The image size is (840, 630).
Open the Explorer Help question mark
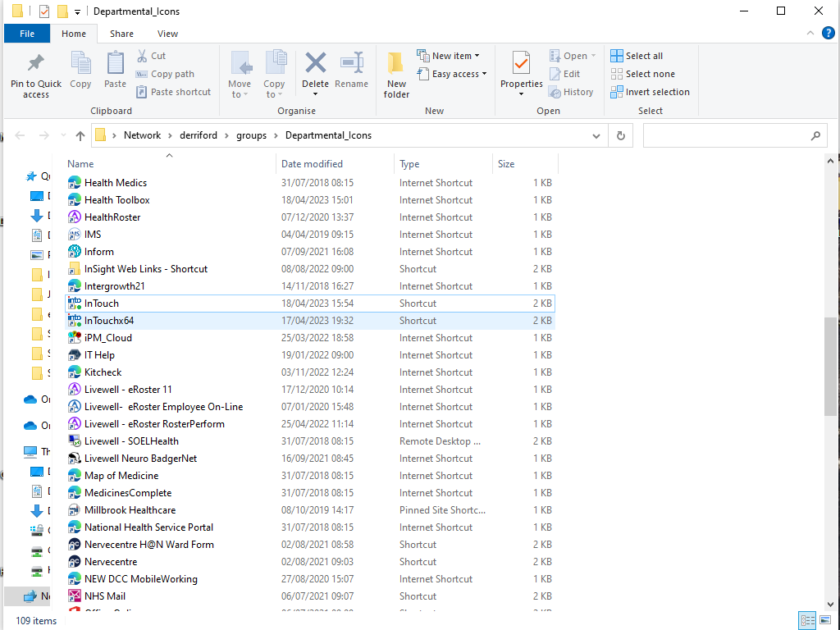pos(829,33)
